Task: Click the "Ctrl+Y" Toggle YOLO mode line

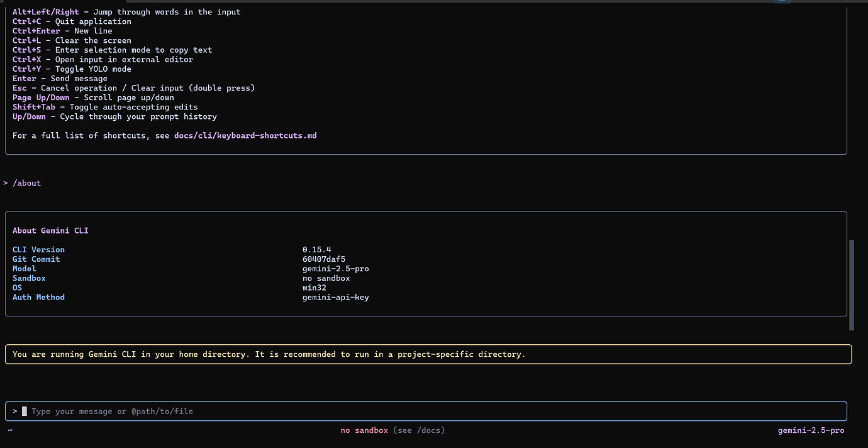Action: pos(72,69)
